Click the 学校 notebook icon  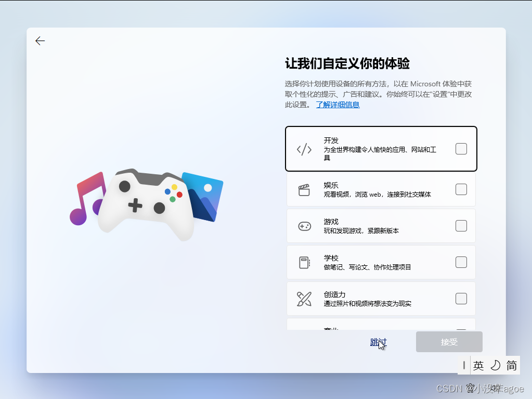point(304,263)
